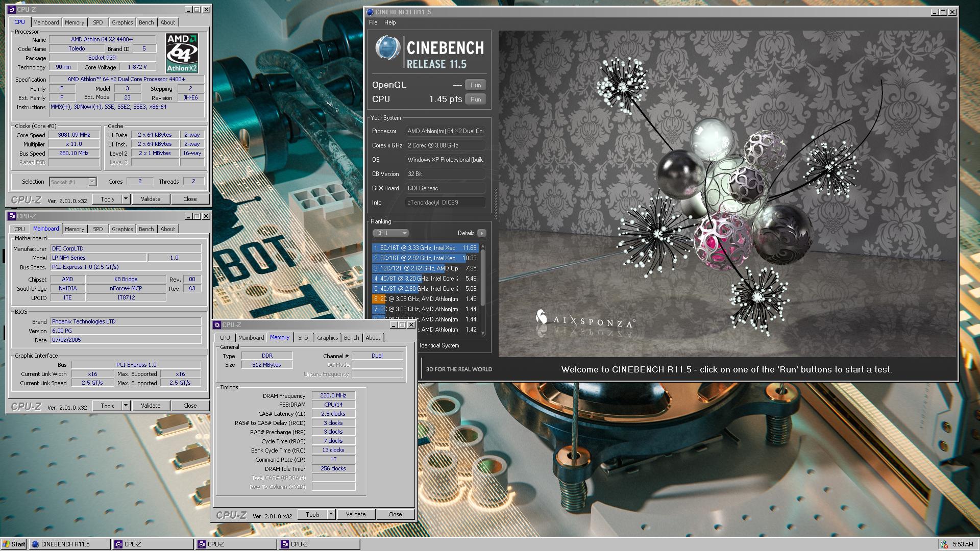
Task: Click the Bus Speed value 280.10 MHz
Action: (x=74, y=153)
